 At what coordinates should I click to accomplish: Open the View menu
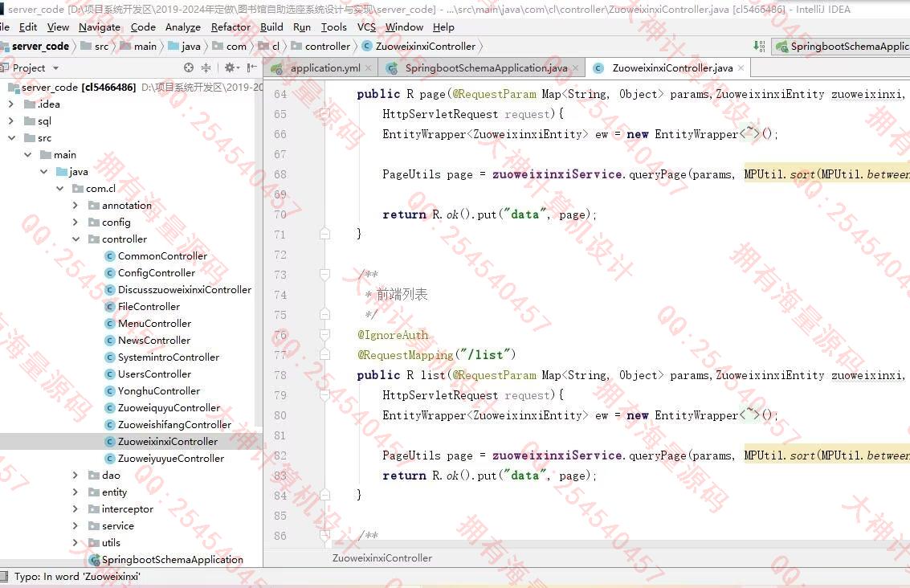point(58,27)
